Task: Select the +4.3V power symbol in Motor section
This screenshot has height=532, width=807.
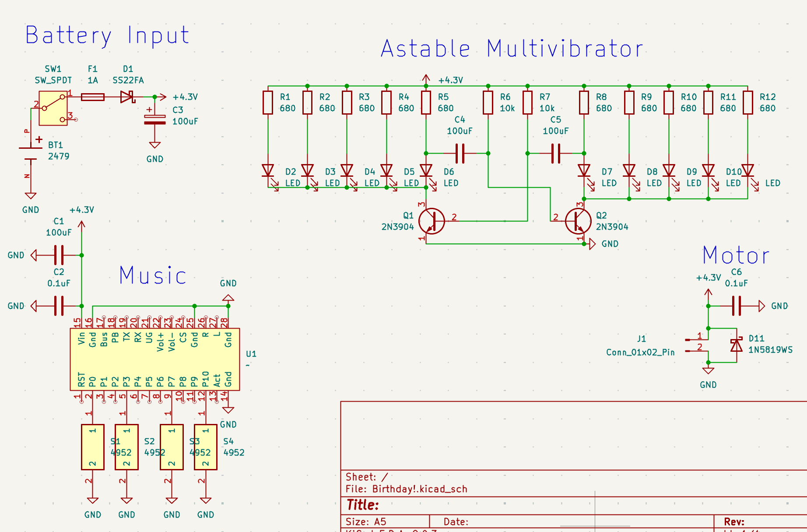Action: click(708, 294)
